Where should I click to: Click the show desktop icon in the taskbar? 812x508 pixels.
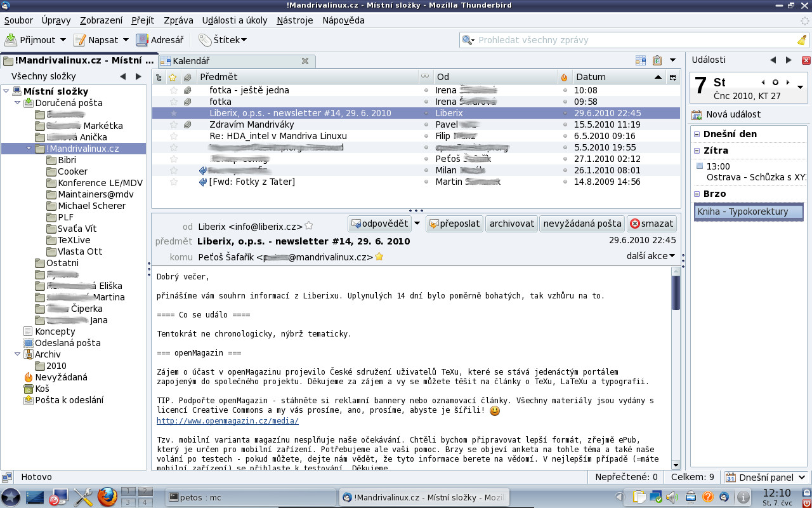point(36,497)
